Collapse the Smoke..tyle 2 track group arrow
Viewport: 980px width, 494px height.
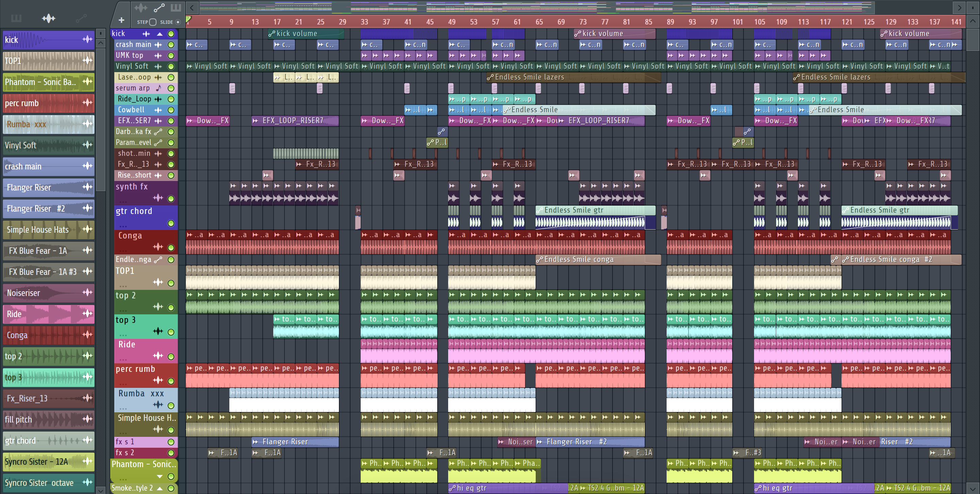[x=160, y=488]
